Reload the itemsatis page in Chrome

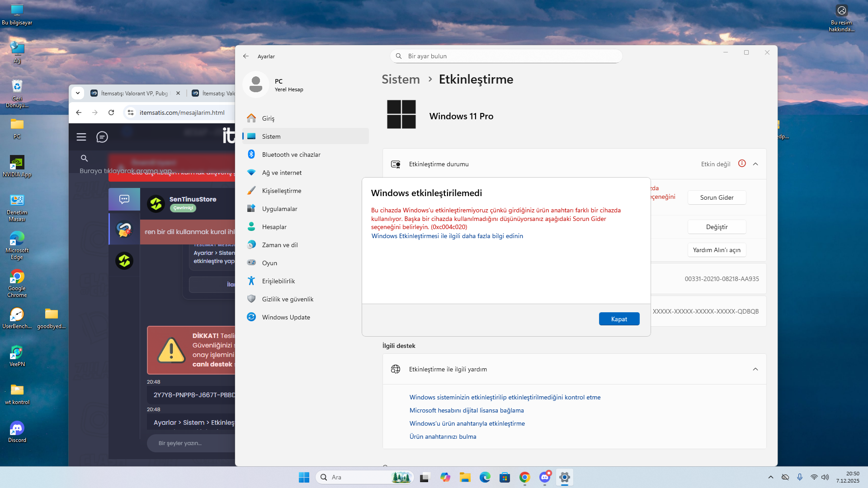pyautogui.click(x=111, y=113)
